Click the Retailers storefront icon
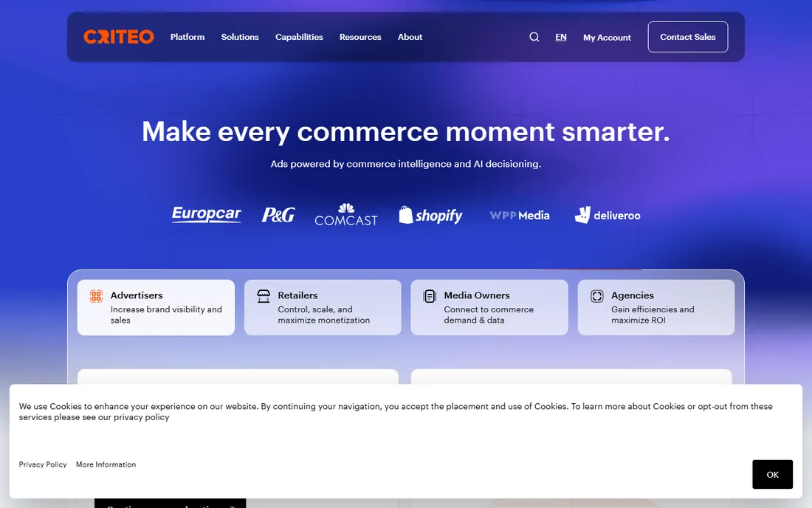The width and height of the screenshot is (812, 508). [x=264, y=295]
